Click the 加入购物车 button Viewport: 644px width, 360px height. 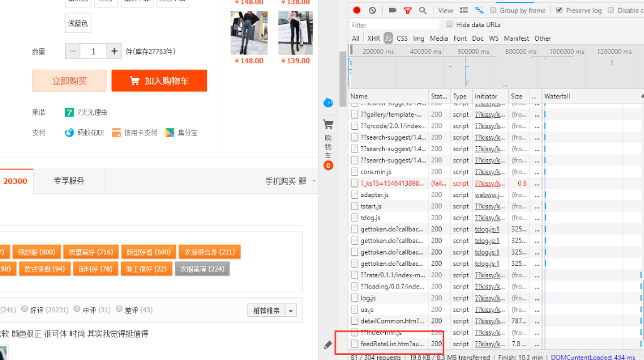159,81
